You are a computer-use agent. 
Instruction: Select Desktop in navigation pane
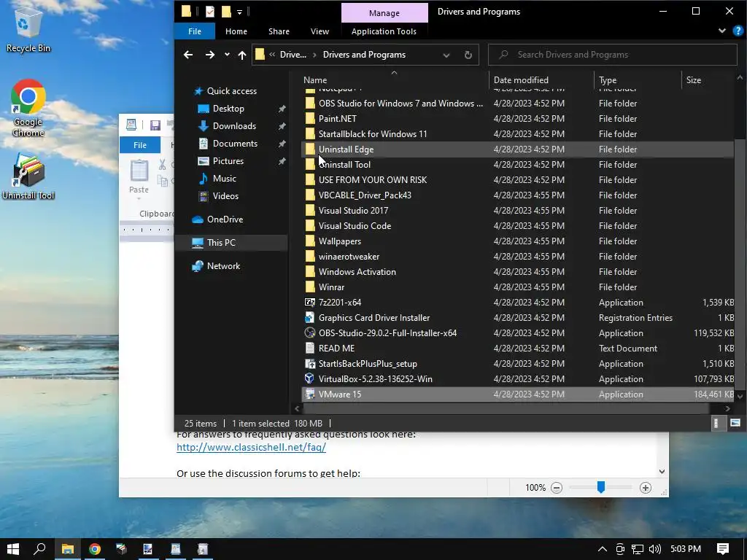click(x=228, y=109)
